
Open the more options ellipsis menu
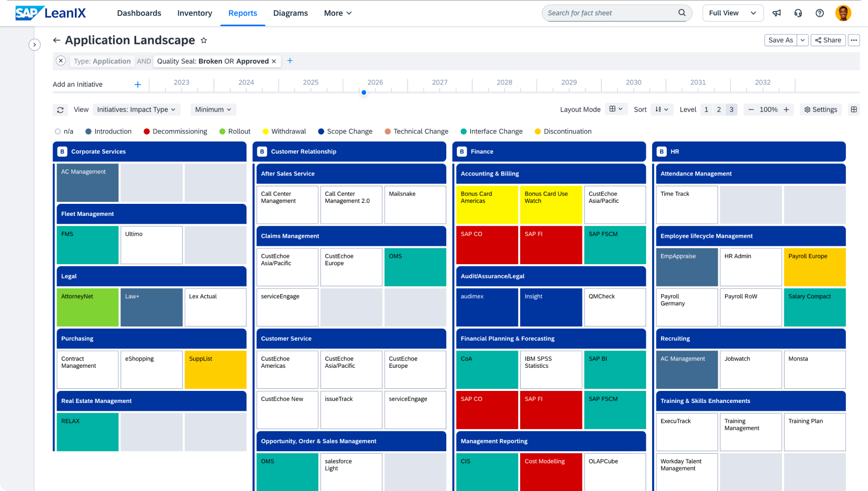tap(854, 40)
